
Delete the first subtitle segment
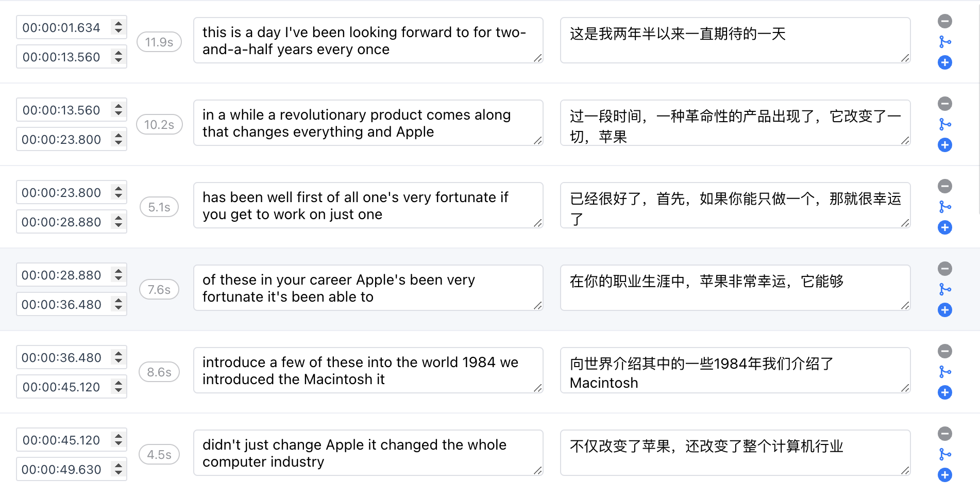(x=944, y=21)
